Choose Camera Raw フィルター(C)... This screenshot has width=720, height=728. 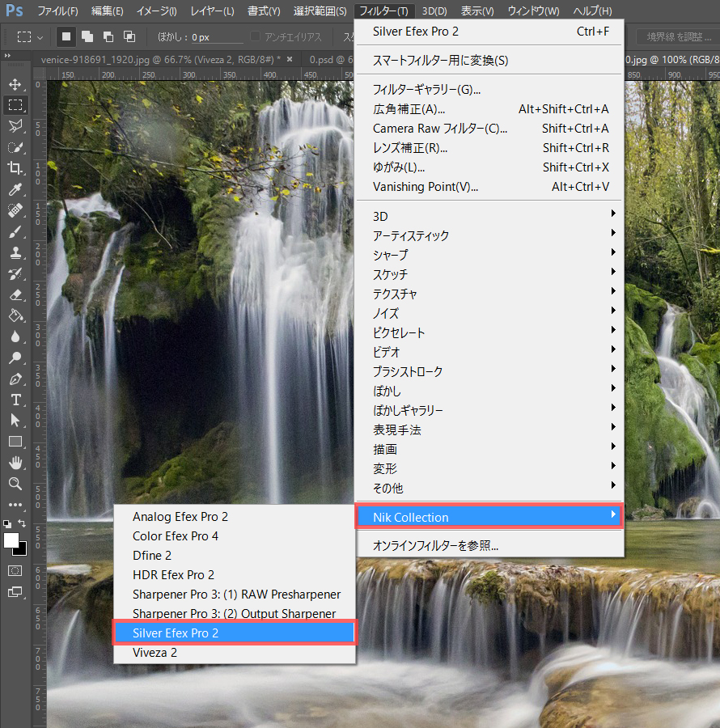[x=489, y=128]
